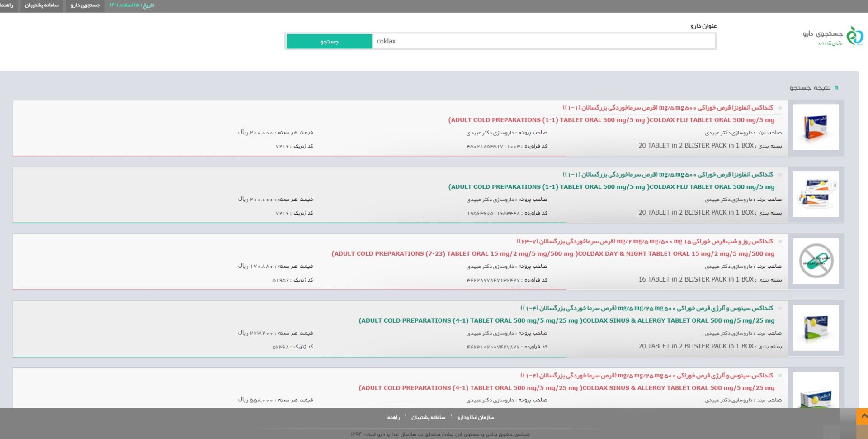Open green COLDAX SINUS & ALLERGY title link
The image size is (868, 439).
point(566,320)
